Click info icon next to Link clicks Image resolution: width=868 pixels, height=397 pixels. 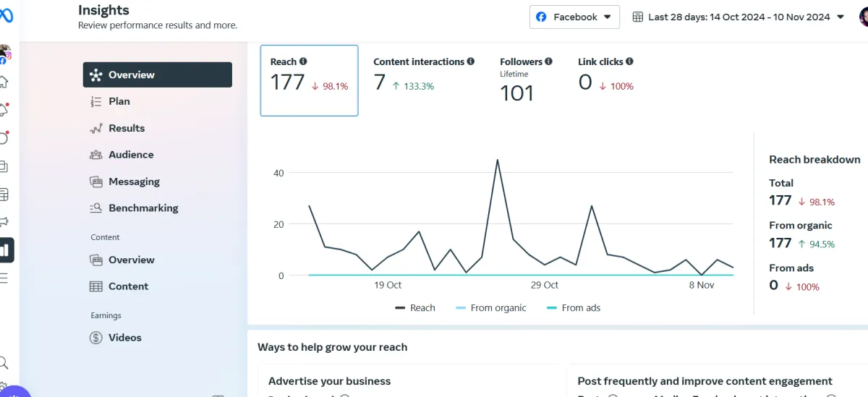click(x=629, y=61)
